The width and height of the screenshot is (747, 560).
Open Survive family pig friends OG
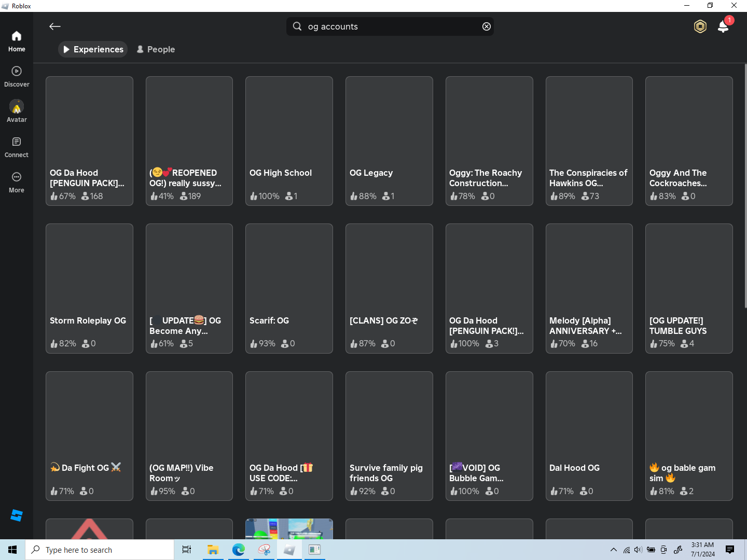(389, 436)
